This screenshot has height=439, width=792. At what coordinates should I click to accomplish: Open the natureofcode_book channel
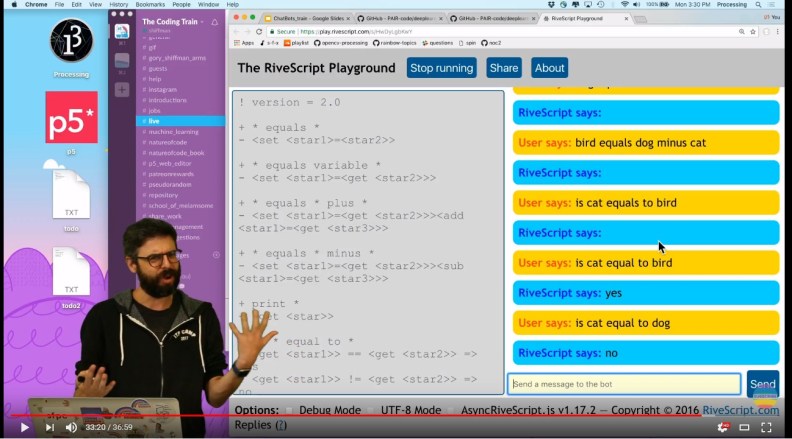click(x=176, y=153)
